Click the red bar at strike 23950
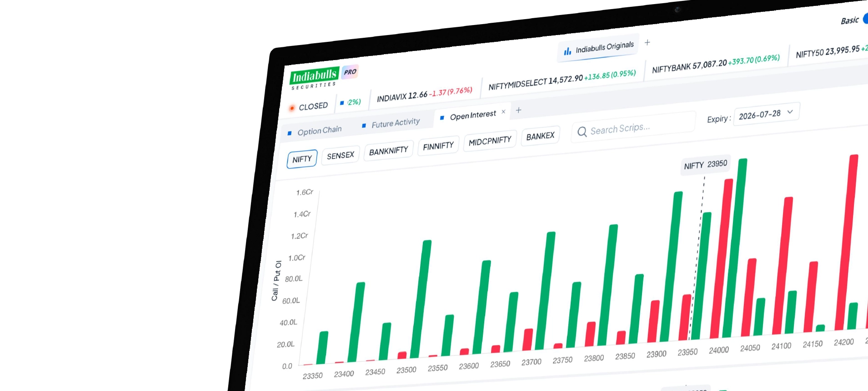The image size is (868, 391). point(685,317)
